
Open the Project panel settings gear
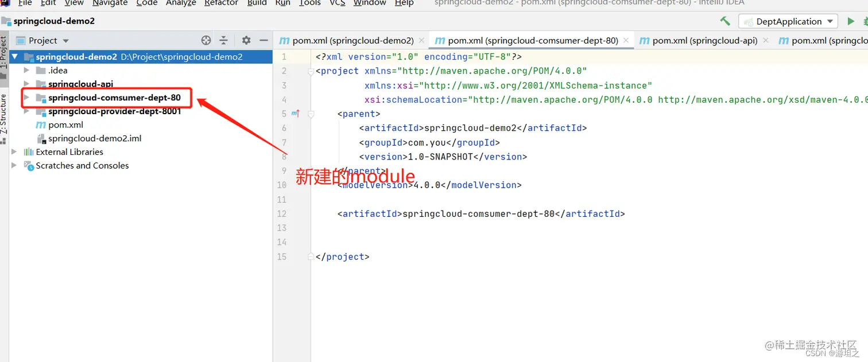[246, 40]
